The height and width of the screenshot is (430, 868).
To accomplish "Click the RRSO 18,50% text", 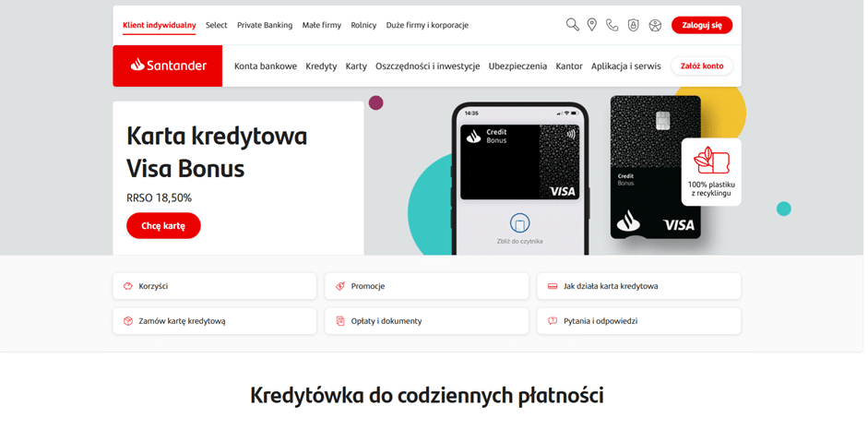I will pos(160,197).
